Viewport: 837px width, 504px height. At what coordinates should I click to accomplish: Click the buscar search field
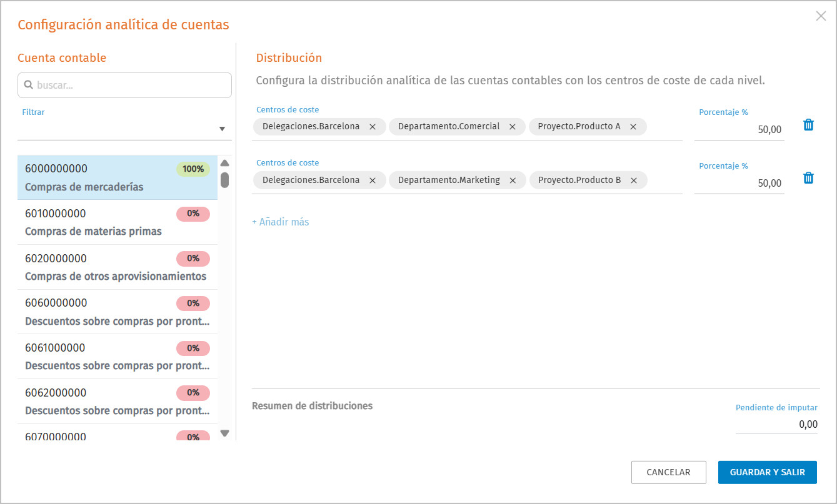click(x=124, y=85)
